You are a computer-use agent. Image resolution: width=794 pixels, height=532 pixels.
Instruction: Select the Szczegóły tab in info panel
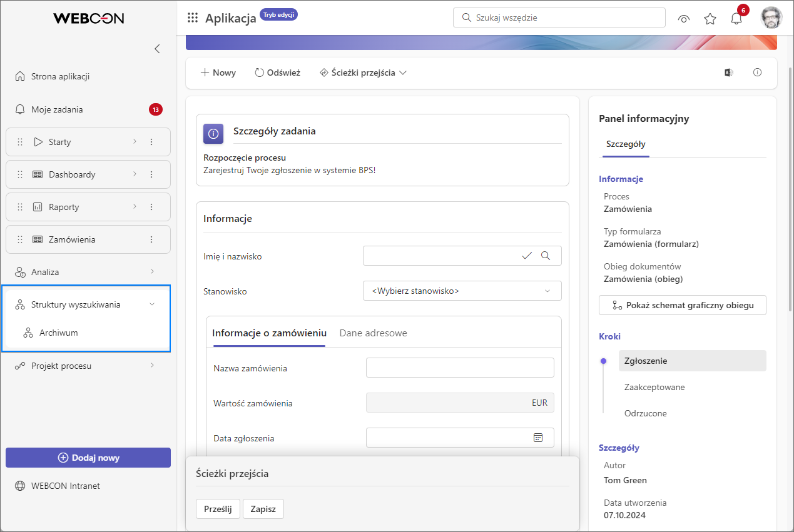coord(626,144)
